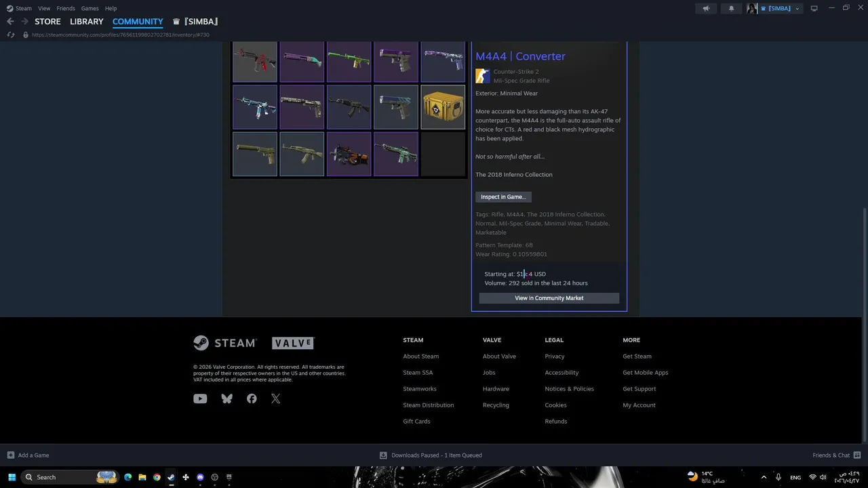Select the purple and teal shotgun item

[302, 62]
